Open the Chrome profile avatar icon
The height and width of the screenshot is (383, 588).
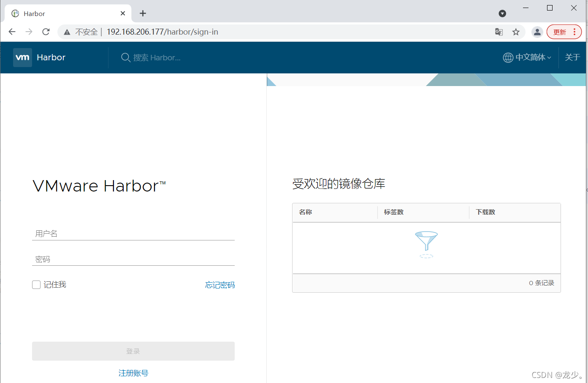click(537, 32)
